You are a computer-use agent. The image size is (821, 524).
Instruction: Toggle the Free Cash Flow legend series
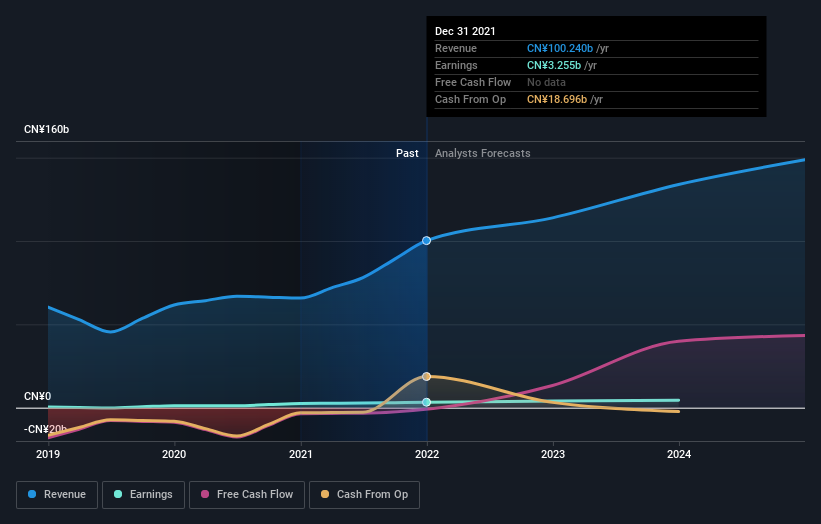click(x=247, y=495)
